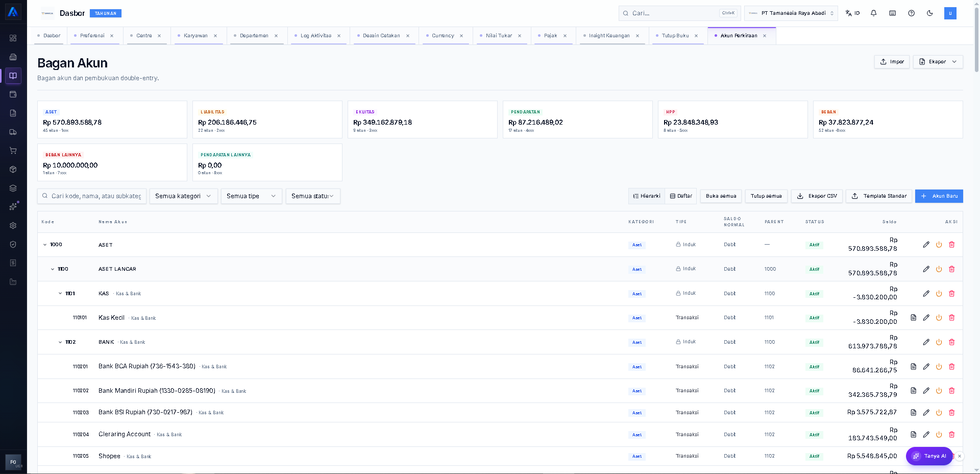Open the wallet icon in sidebar
The image size is (980, 474).
(x=13, y=94)
